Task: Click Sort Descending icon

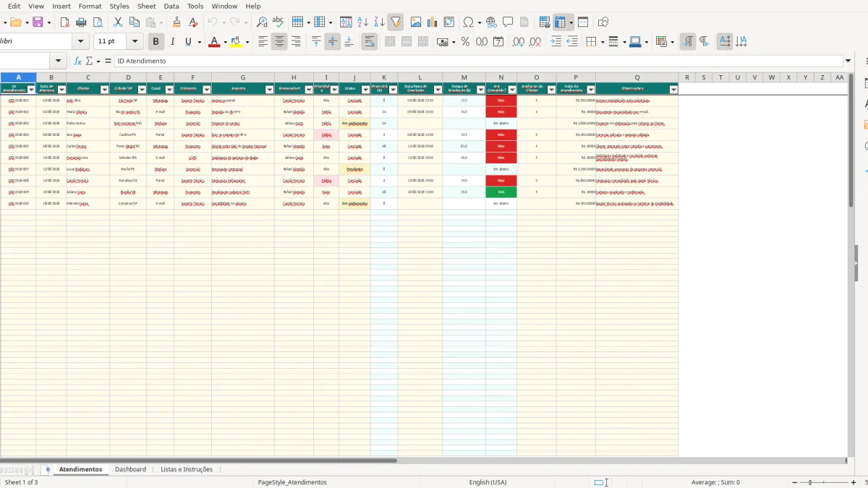Action: 379,22
